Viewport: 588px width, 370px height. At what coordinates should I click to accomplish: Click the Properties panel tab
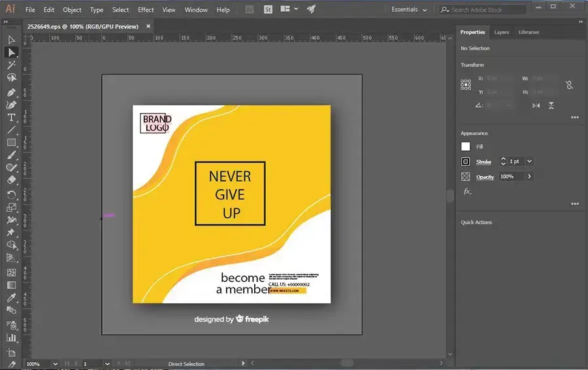(472, 32)
